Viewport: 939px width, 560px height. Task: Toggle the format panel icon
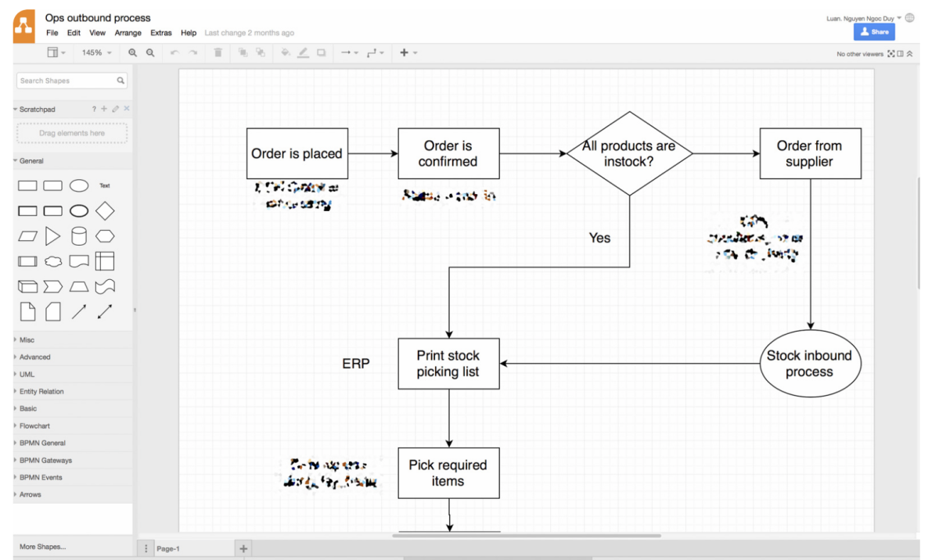point(900,54)
